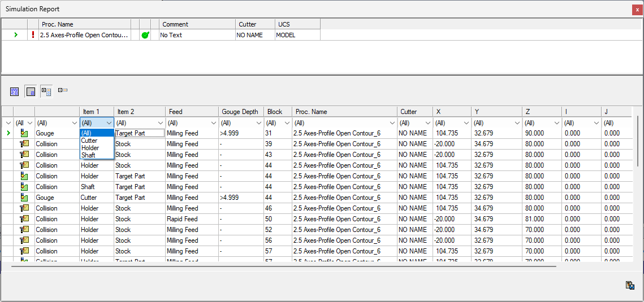The image size is (644, 302).
Task: Click the gouge icon in Block 31 row
Action: (24, 133)
